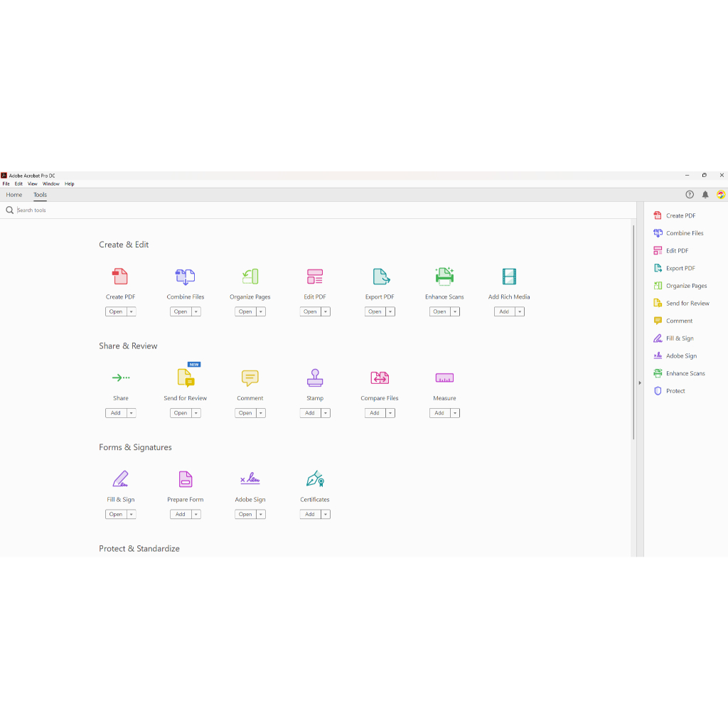728x728 pixels.
Task: Click Edit PDF in the right sidebar
Action: (x=671, y=251)
